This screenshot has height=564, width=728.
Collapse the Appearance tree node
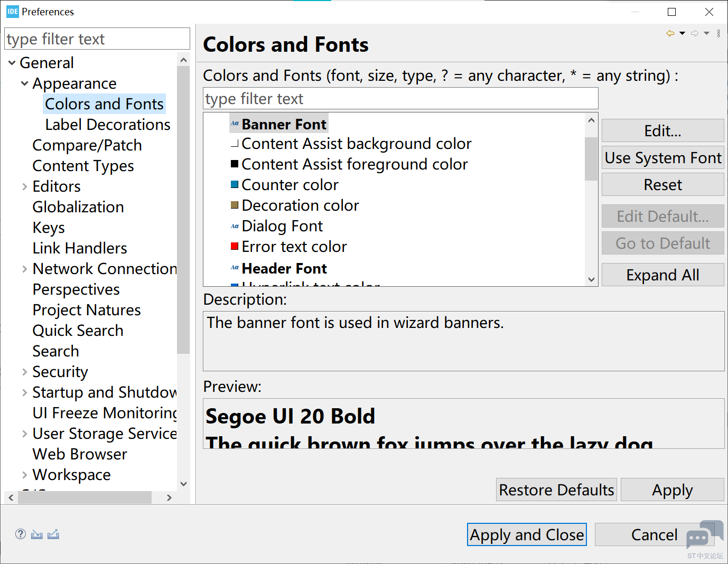(24, 83)
